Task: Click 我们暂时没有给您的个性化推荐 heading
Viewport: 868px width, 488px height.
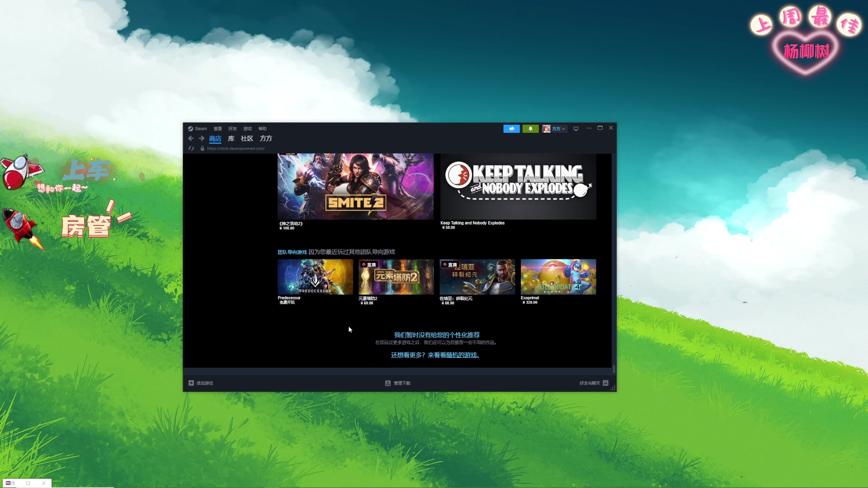Action: point(437,335)
